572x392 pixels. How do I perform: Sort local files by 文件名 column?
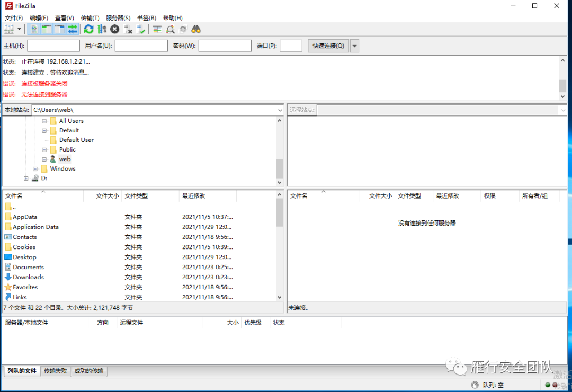(x=43, y=196)
